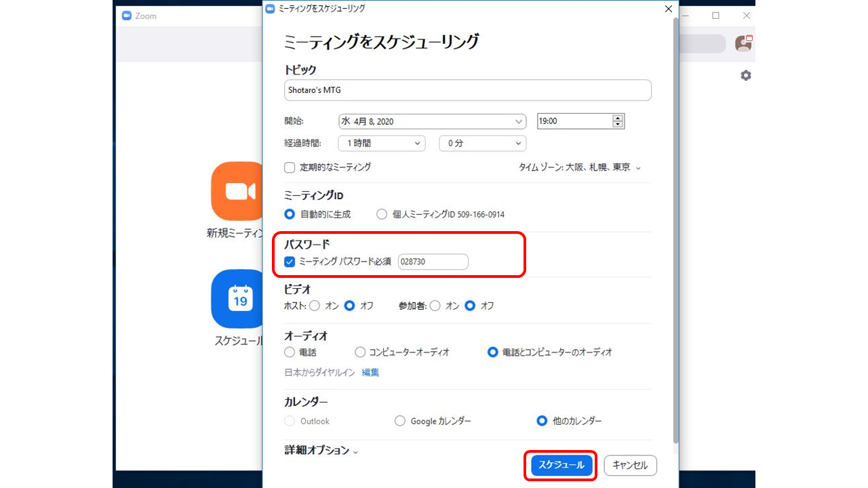Click the blue Schedule calendar icon
Screen dimensions: 868x488
coord(237,299)
